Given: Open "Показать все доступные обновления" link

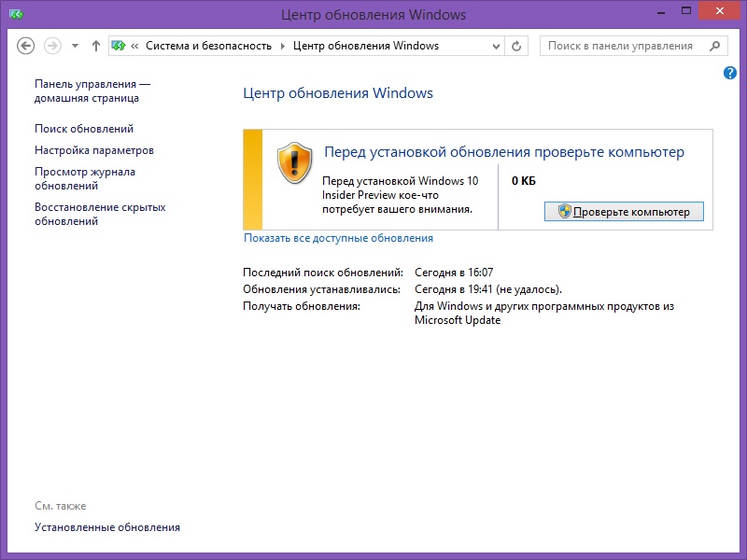Looking at the screenshot, I should 338,238.
